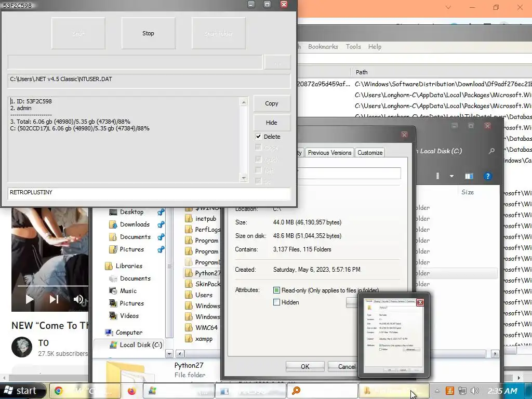The image size is (532, 399).
Task: Toggle the disabled Quick checkbox
Action: (x=259, y=159)
